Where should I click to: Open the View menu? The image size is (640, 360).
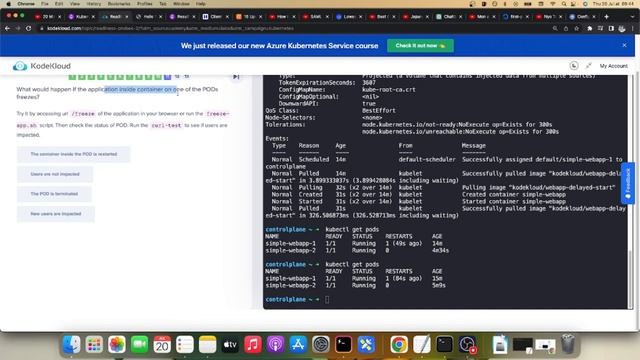click(x=75, y=4)
